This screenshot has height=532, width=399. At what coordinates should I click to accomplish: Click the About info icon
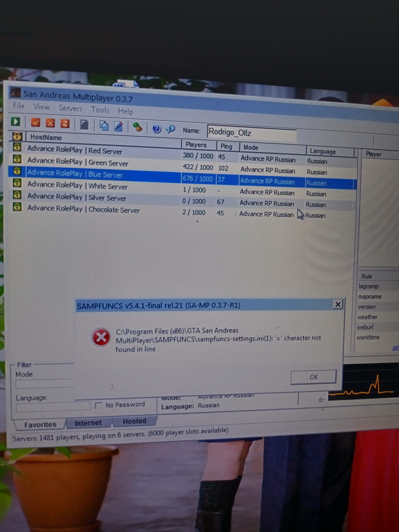click(x=171, y=129)
